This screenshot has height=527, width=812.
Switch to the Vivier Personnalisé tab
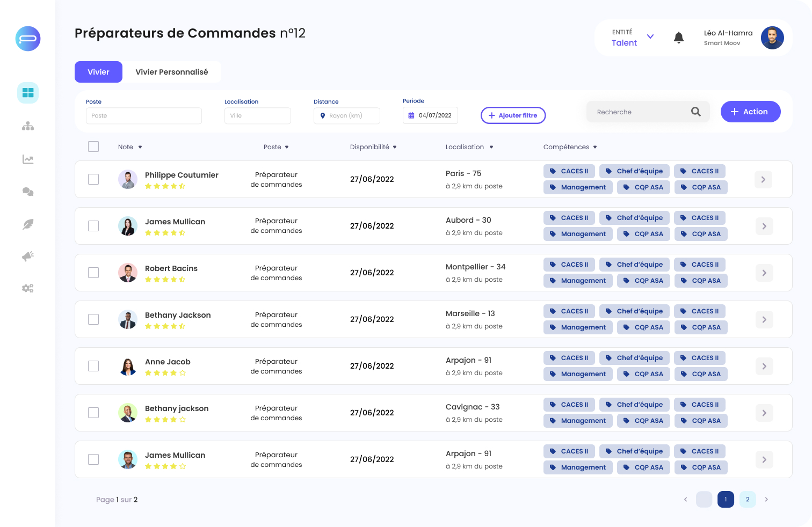172,72
